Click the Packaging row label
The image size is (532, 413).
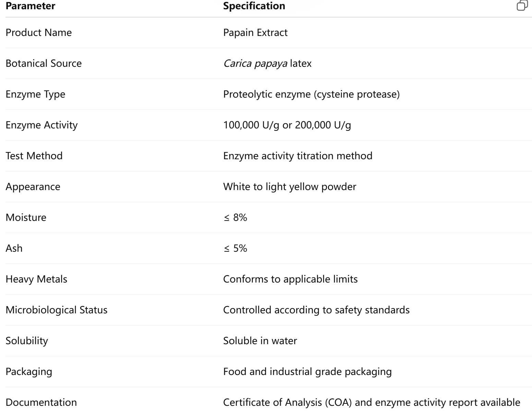click(29, 372)
